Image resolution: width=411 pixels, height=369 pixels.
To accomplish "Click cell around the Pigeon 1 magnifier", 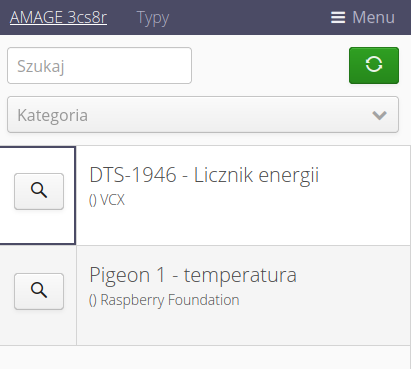I will tap(38, 295).
